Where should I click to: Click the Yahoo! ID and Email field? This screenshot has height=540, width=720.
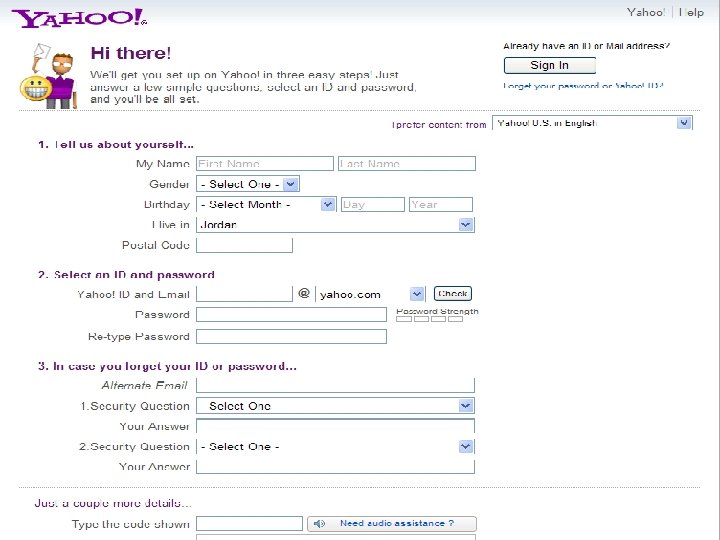pos(244,294)
